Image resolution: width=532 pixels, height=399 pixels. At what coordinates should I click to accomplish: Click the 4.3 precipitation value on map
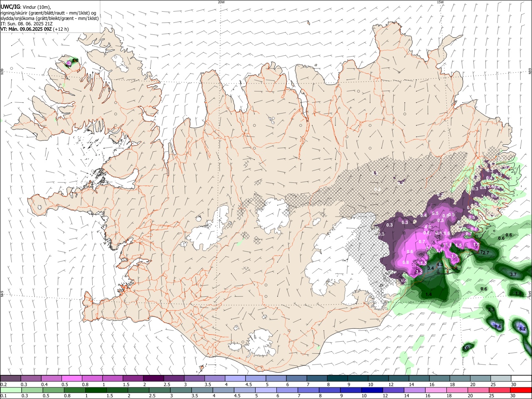pyautogui.click(x=440, y=265)
